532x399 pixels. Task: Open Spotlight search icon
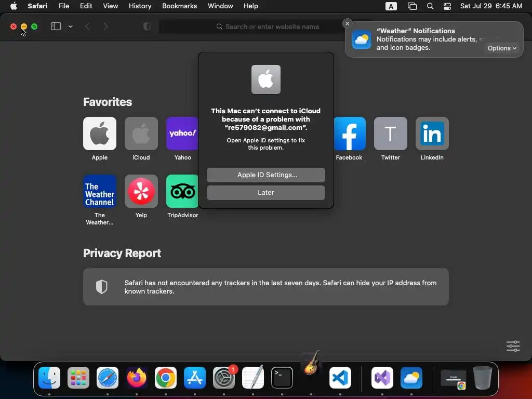tap(430, 6)
